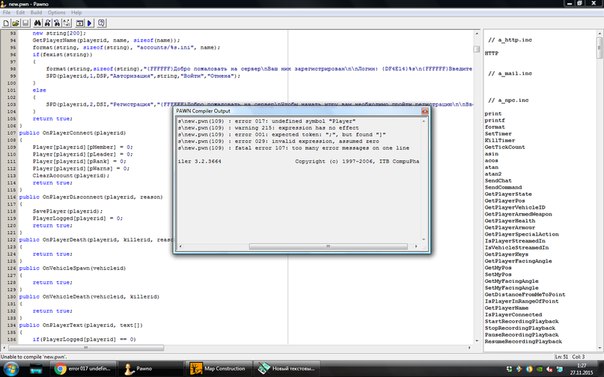
Task: Open the Options menu
Action: point(57,13)
